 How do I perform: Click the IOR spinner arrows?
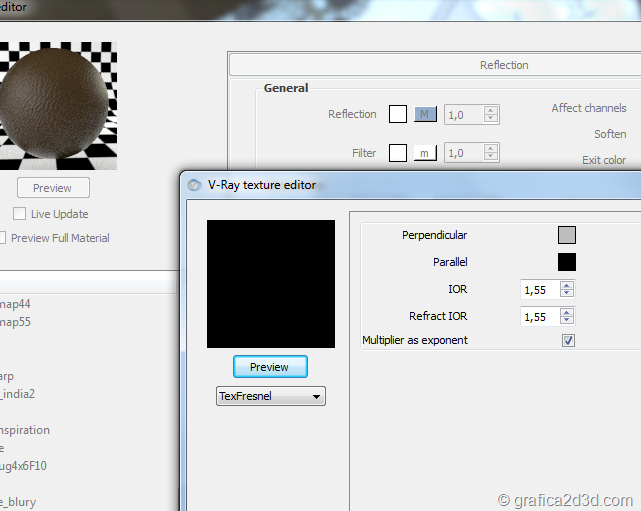567,289
